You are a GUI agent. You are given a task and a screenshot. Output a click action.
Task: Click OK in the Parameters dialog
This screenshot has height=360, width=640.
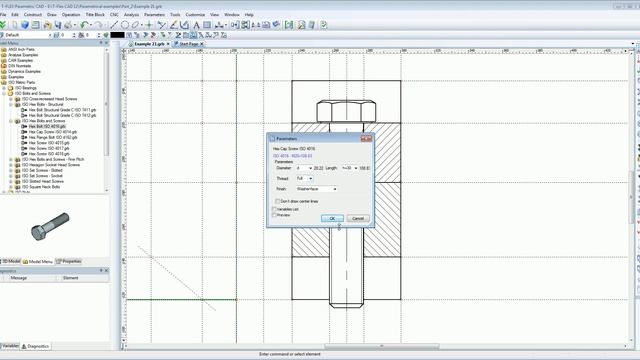coord(332,218)
